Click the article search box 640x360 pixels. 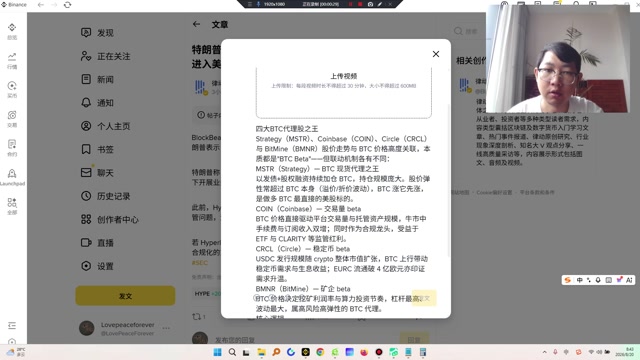(x=469, y=31)
